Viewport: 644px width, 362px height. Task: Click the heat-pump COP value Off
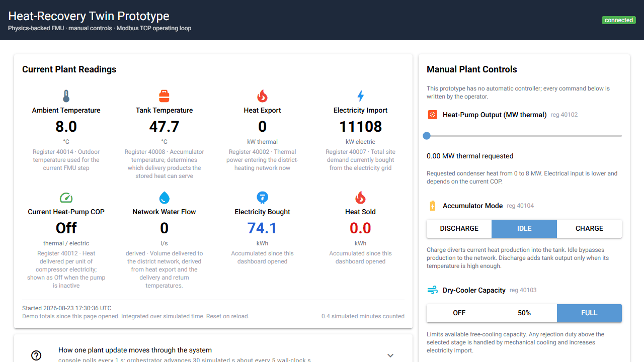[x=66, y=228]
